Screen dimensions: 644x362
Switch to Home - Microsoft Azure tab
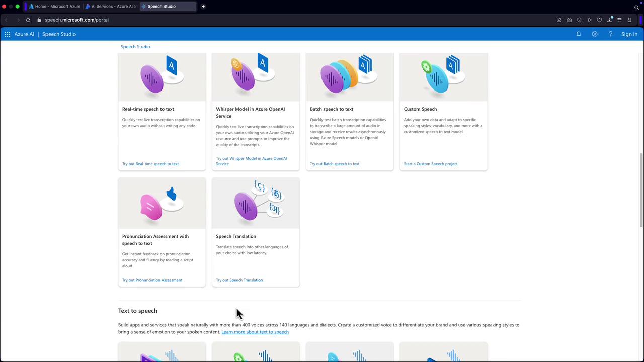point(55,7)
